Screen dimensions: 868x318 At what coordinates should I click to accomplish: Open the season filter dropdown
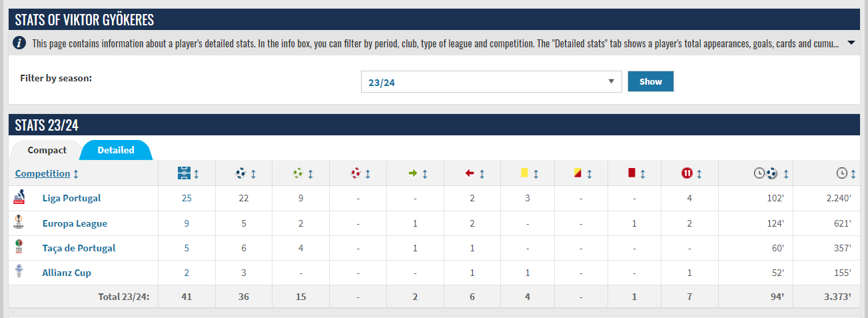pos(491,82)
